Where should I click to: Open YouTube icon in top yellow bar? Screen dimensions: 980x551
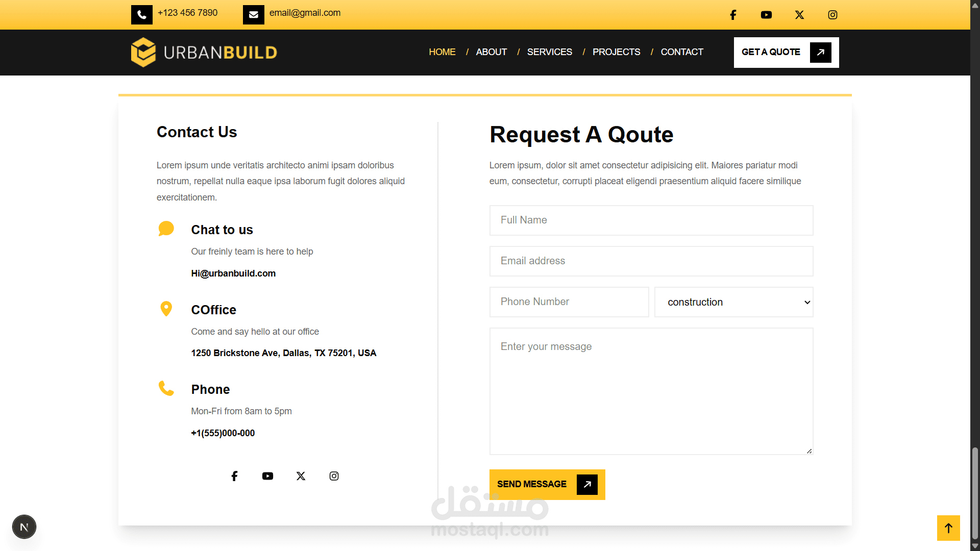tap(766, 15)
